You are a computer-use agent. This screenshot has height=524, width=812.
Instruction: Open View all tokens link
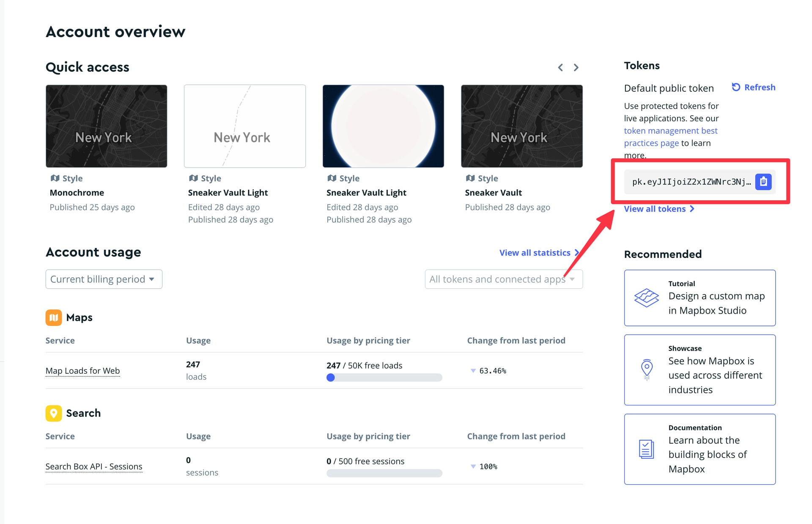(659, 209)
